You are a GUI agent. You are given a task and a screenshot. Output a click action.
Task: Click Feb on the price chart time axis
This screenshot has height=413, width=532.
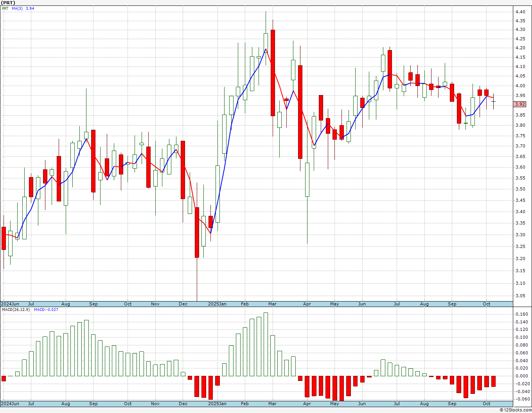coord(245,304)
